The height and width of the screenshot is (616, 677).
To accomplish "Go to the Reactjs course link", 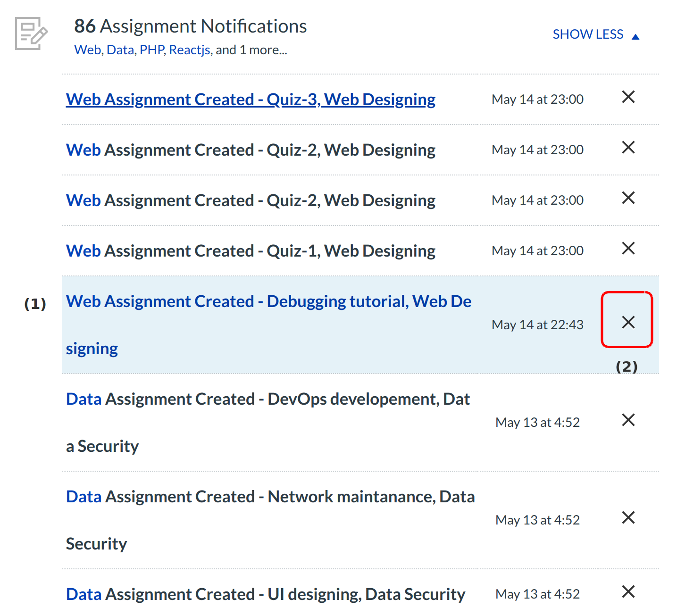I will pos(190,50).
